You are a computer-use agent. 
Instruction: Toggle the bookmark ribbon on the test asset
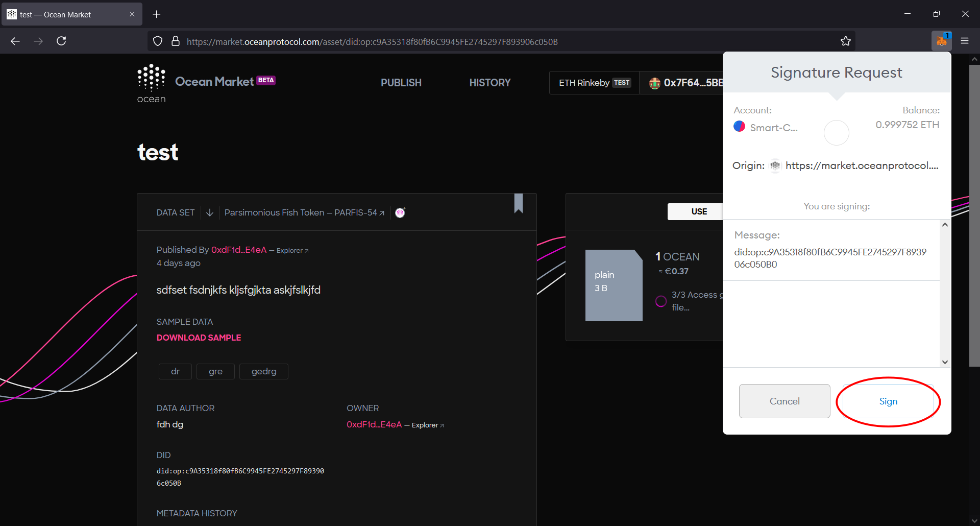519,203
